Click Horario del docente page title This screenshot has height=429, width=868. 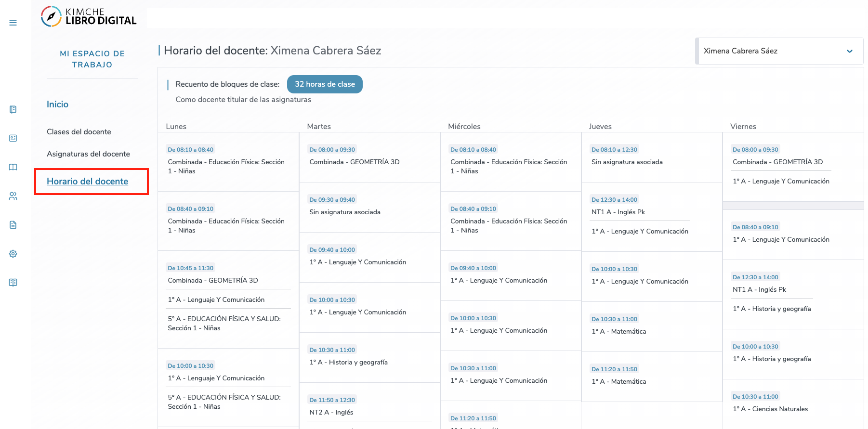tap(273, 51)
